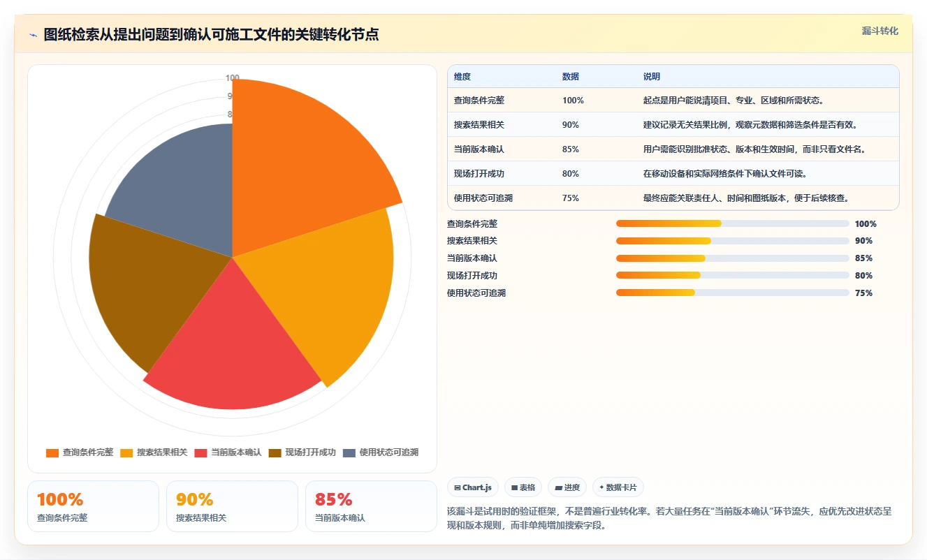Toggle 使用状态可追溯 legend item in chart
This screenshot has height=560, width=927.
(x=381, y=452)
